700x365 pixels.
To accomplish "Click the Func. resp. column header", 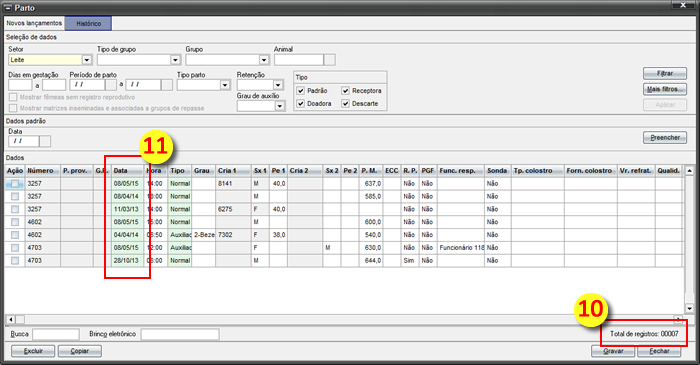I will pyautogui.click(x=460, y=170).
